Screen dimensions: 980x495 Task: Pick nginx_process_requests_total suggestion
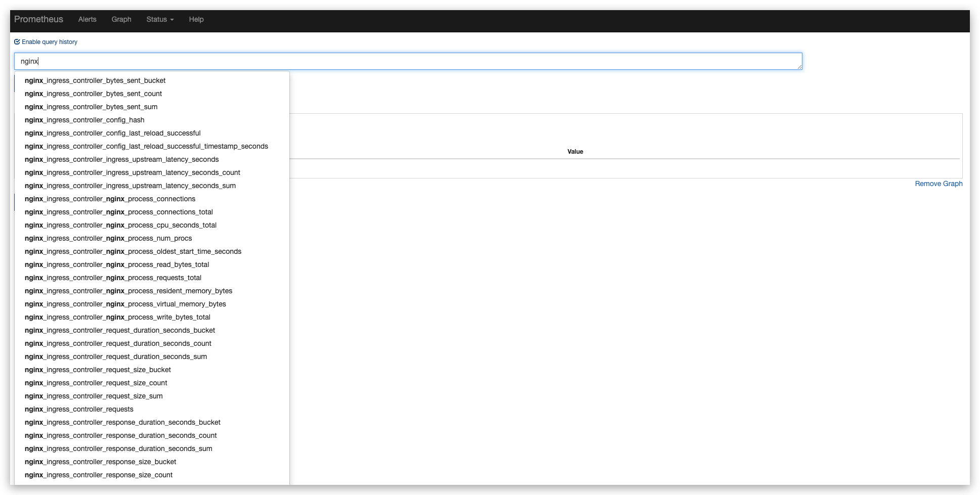[x=152, y=278]
